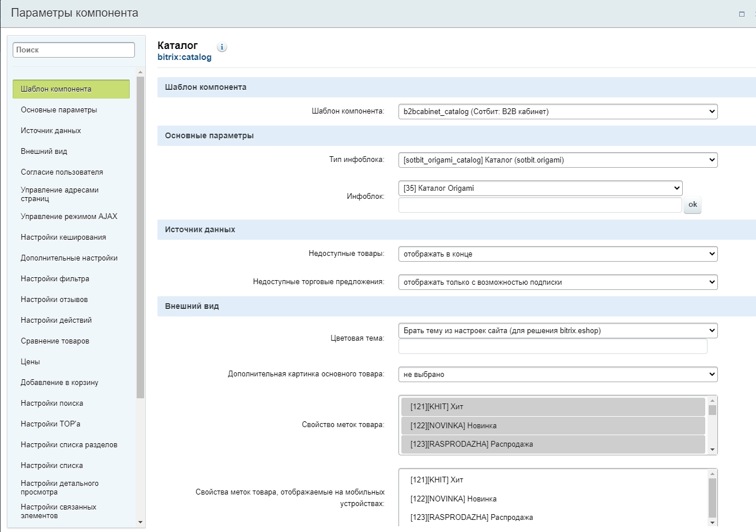The image size is (756, 532).
Task: Click the mobile labels list scroll-down arrow
Action: click(x=712, y=522)
